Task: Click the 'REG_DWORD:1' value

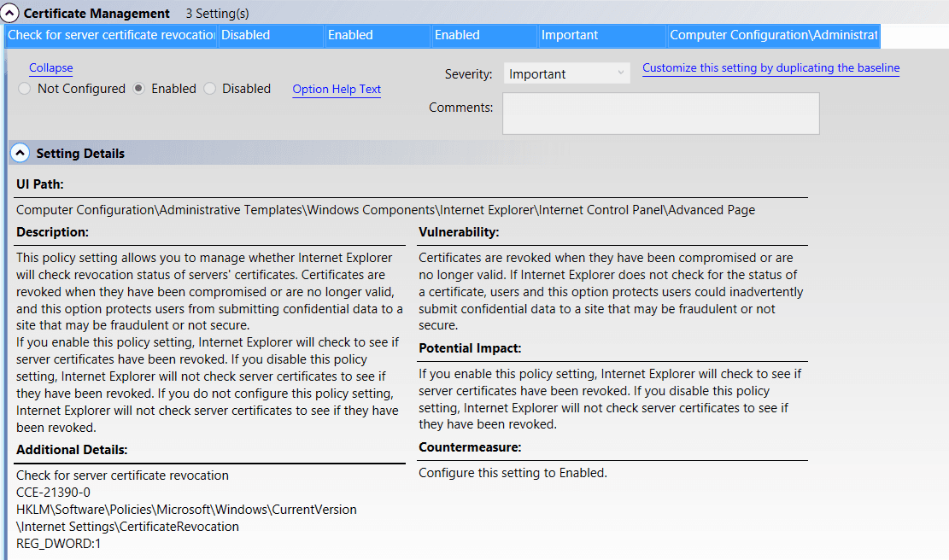Action: click(x=59, y=544)
